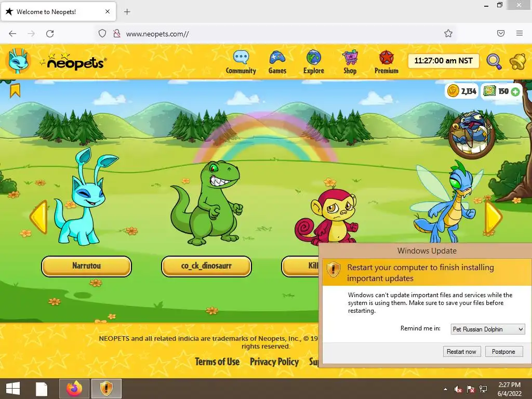The height and width of the screenshot is (399, 532).
Task: Go back in the browser
Action: pos(12,33)
